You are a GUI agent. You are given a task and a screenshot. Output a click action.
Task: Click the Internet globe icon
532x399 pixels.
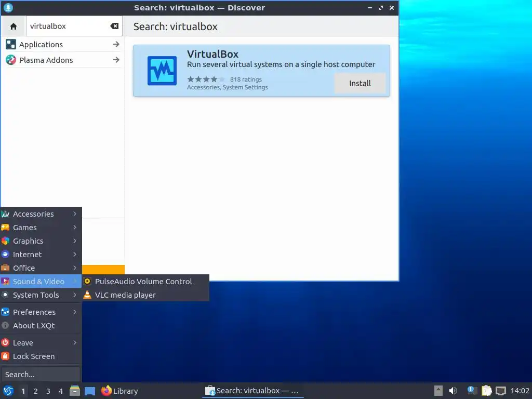[x=5, y=254]
